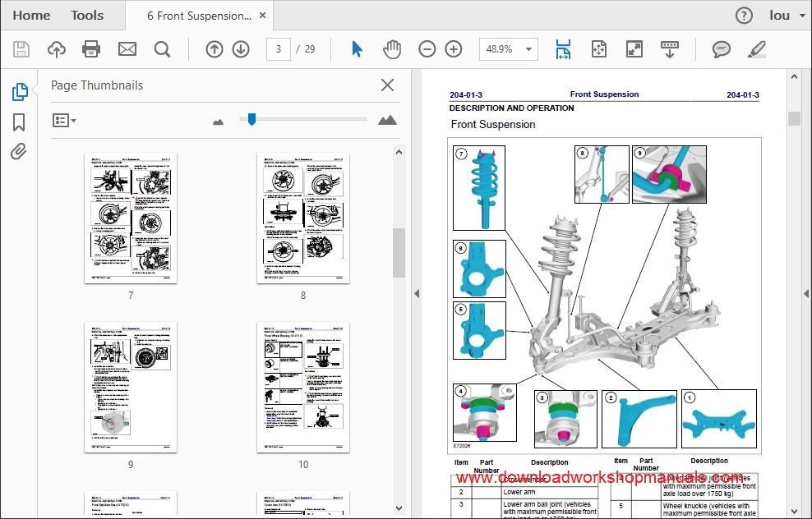This screenshot has width=812, height=519.
Task: Send file by email envelope icon
Action: pyautogui.click(x=127, y=49)
